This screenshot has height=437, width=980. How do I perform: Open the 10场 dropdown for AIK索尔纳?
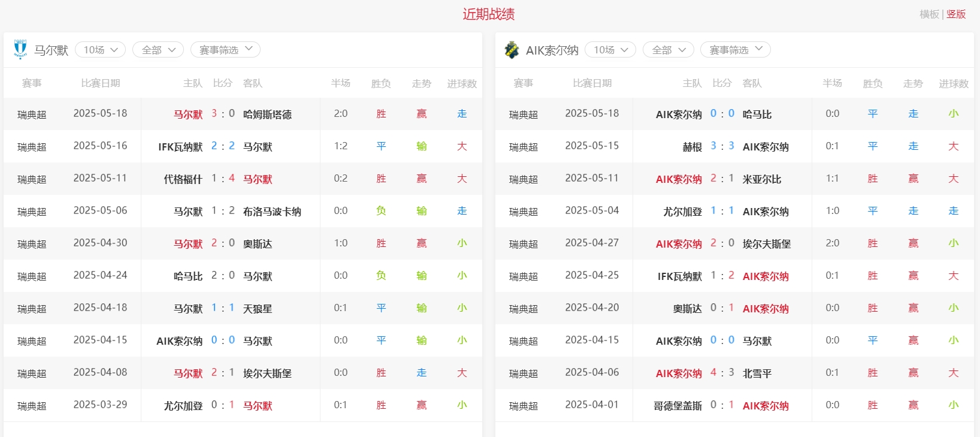(x=610, y=50)
